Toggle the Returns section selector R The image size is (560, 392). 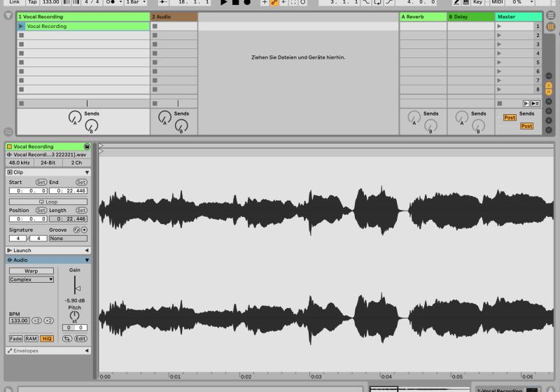pos(549,92)
